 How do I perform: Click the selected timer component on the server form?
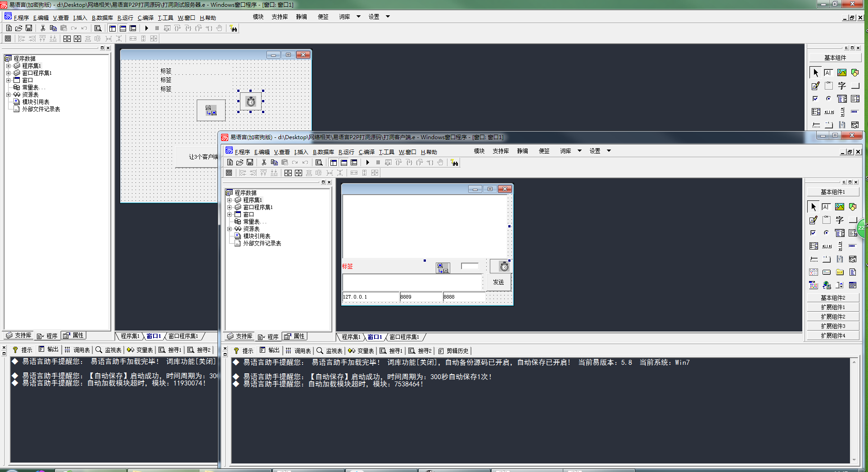[251, 101]
